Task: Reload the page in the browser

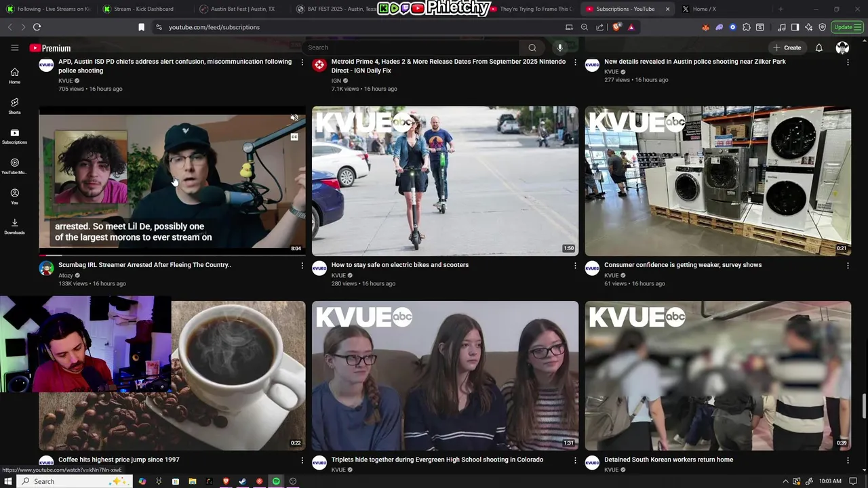Action: pos(37,27)
